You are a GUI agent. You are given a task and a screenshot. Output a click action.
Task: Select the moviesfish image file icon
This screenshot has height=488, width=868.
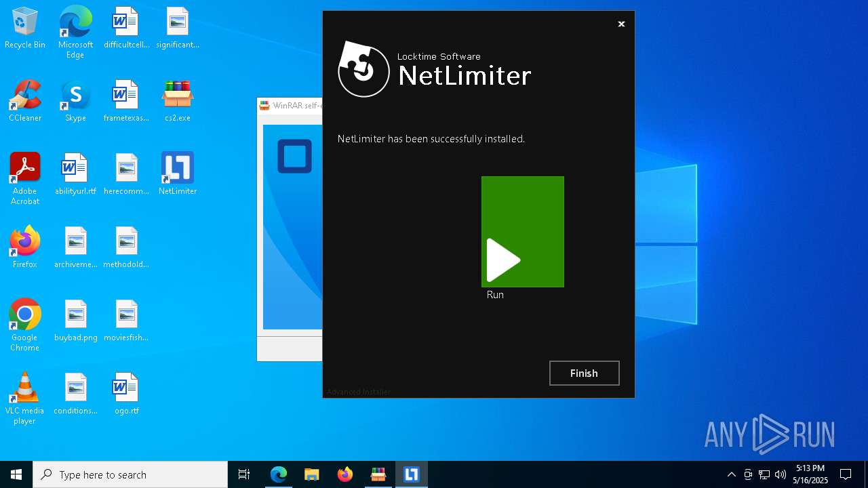click(x=126, y=321)
